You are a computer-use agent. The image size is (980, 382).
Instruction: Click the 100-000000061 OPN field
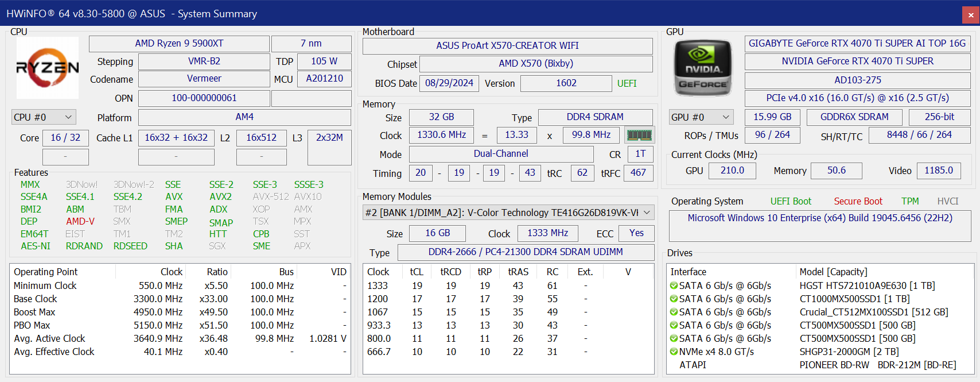coord(204,98)
